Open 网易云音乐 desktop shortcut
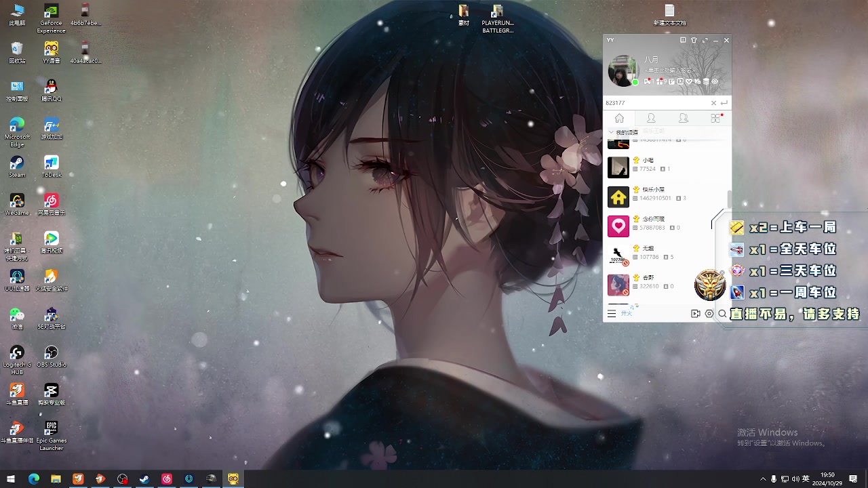Image resolution: width=868 pixels, height=488 pixels. (51, 204)
